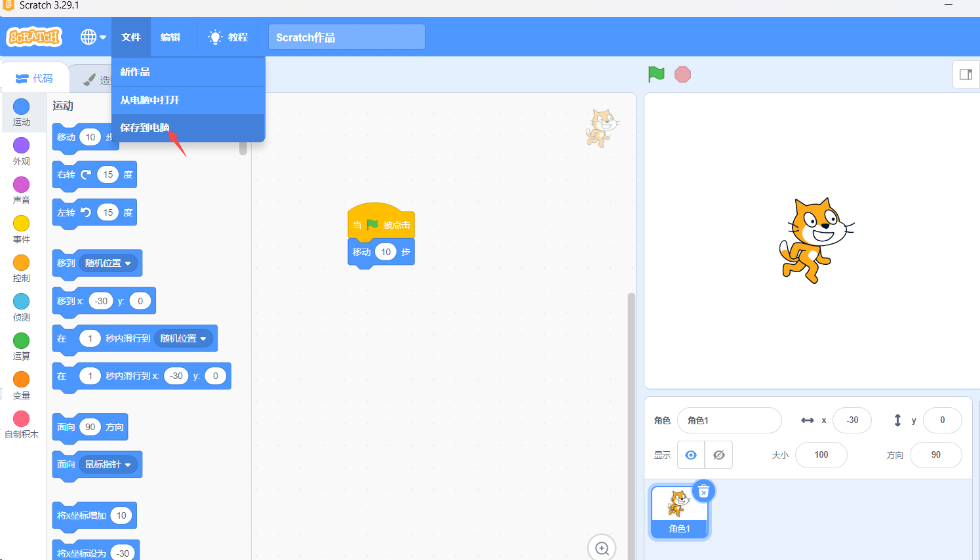Select the purple 外观 block category
This screenshot has width=980, height=560.
point(22,152)
